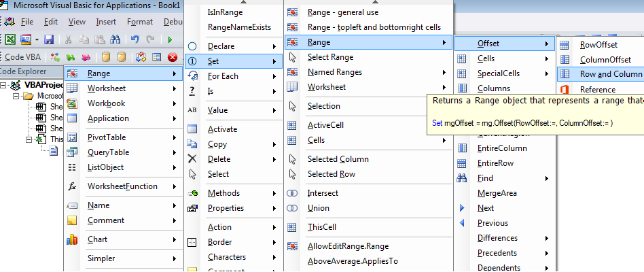
Task: Open the Code VBA toolbar button
Action: click(x=22, y=57)
